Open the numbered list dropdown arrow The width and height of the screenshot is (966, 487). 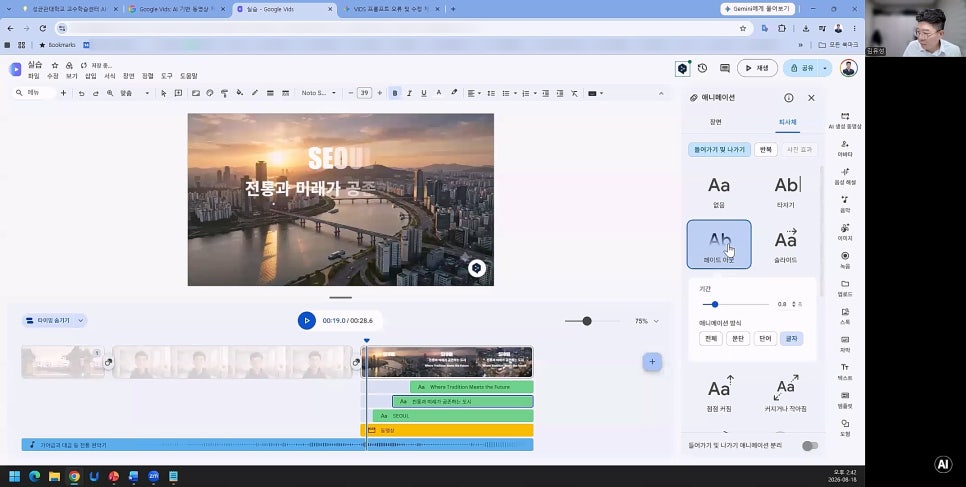pyautogui.click(x=535, y=93)
